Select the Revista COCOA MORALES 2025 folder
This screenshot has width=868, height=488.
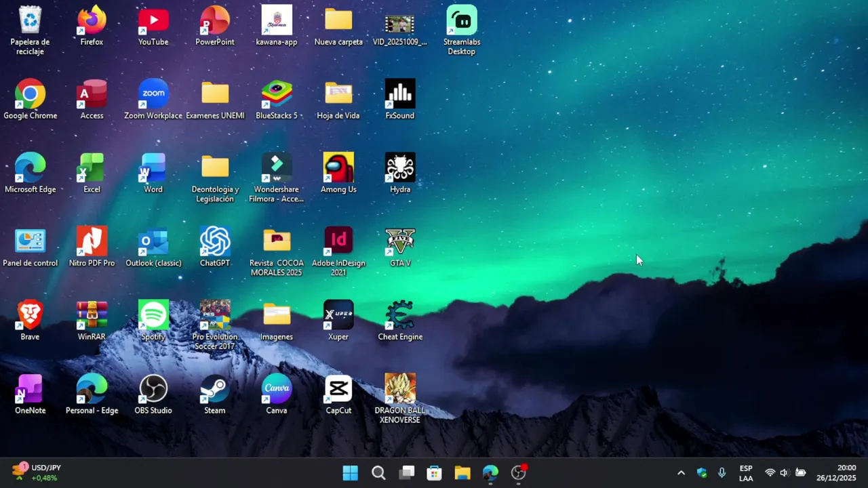277,251
